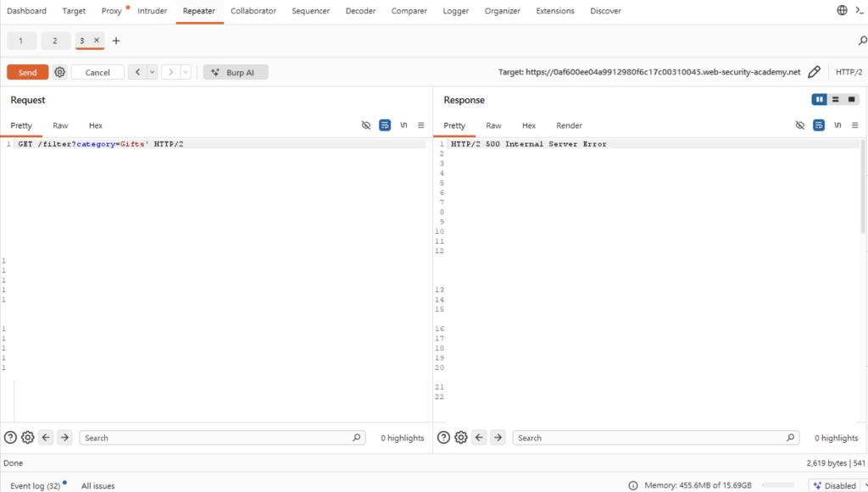Expand the forward history dropdown arrow
The width and height of the screenshot is (868, 492).
point(186,73)
